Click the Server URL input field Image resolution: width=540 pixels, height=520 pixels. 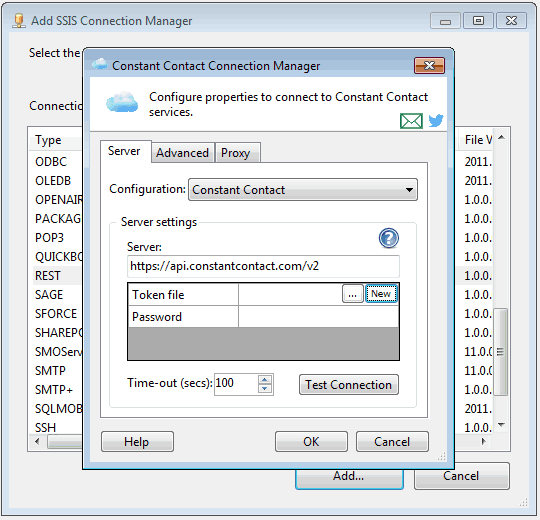point(263,266)
